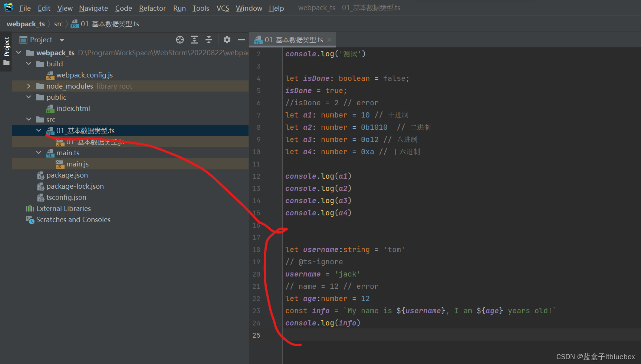Open the Tools menu
Viewport: 641px width, 364px height.
pos(201,8)
